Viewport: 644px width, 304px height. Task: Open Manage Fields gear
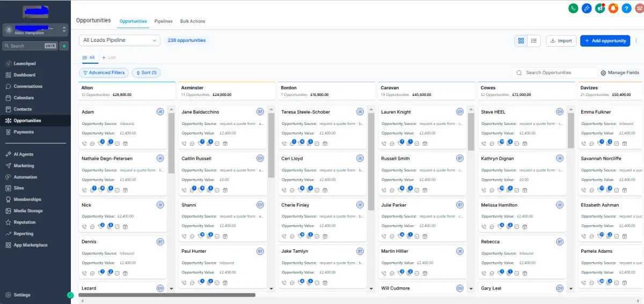pos(620,73)
